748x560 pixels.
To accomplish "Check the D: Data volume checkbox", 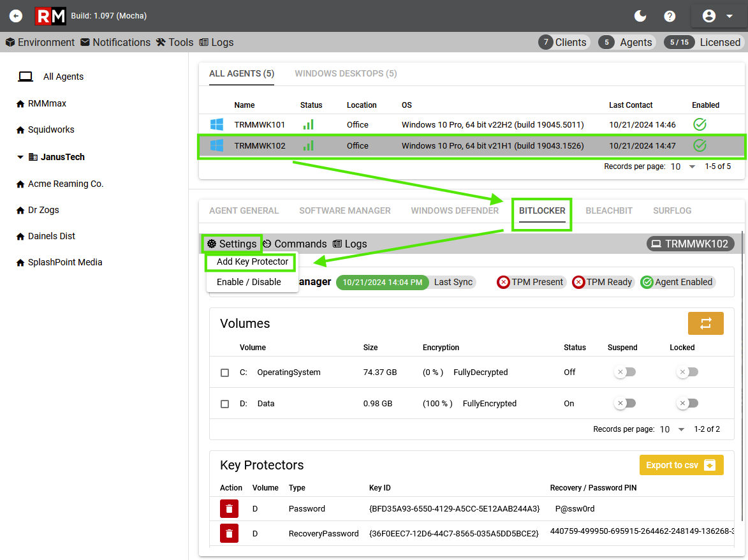I will pyautogui.click(x=224, y=404).
